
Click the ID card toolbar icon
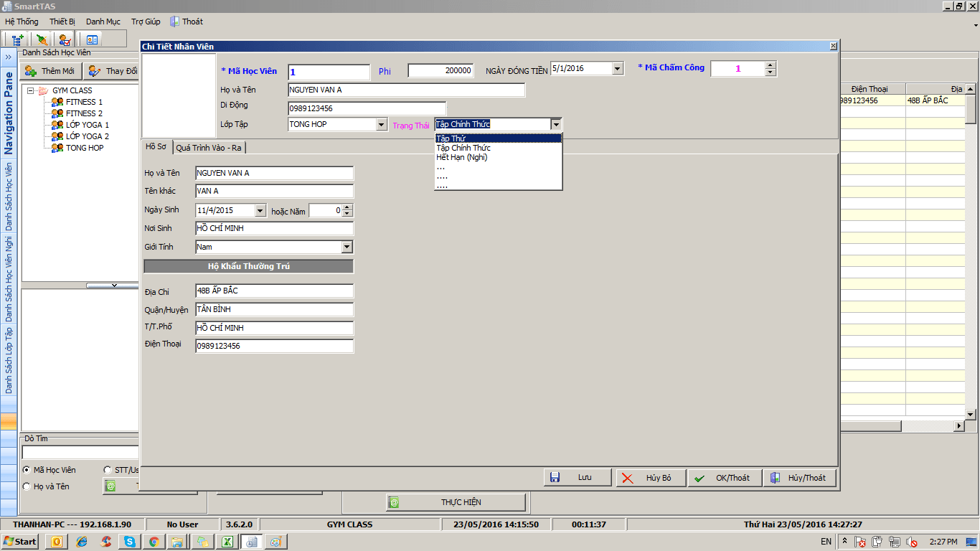click(93, 39)
